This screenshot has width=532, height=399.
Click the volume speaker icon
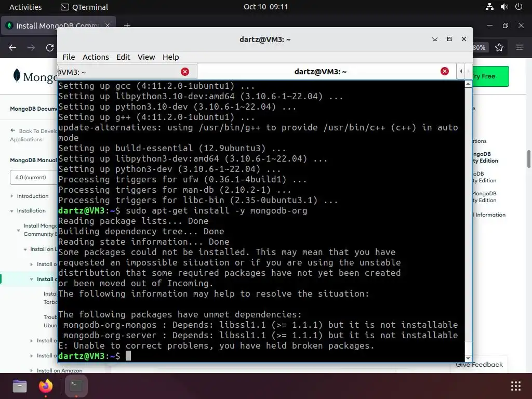504,7
